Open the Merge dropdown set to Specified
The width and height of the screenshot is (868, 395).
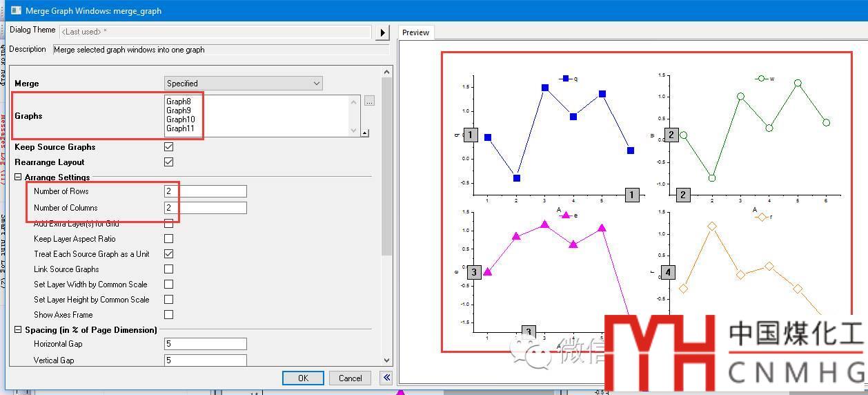(x=243, y=83)
